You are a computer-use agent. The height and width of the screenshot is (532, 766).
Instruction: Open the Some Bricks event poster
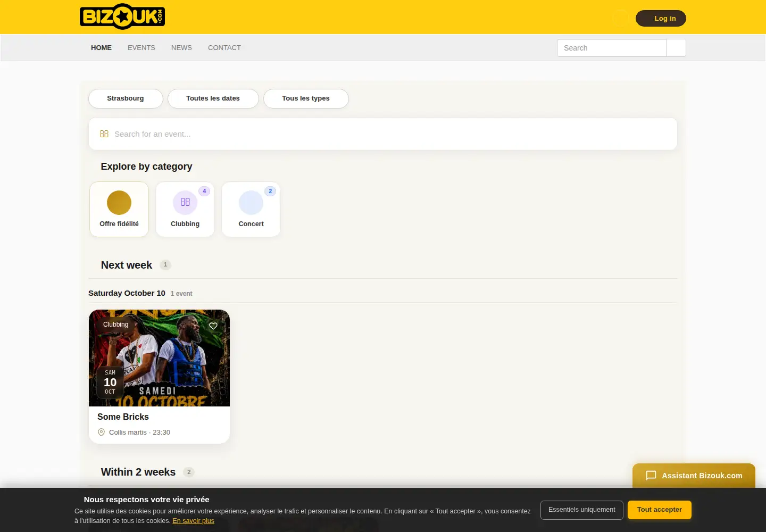click(159, 358)
